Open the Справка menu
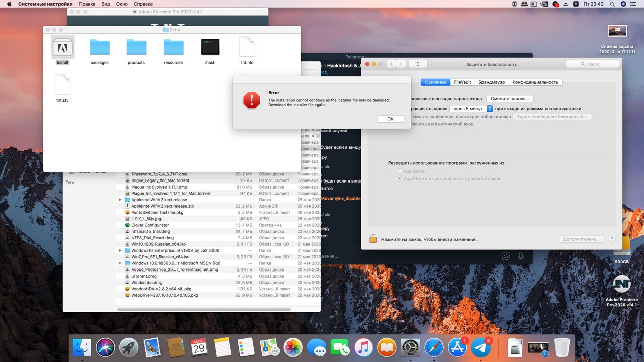The image size is (644, 362). (143, 4)
